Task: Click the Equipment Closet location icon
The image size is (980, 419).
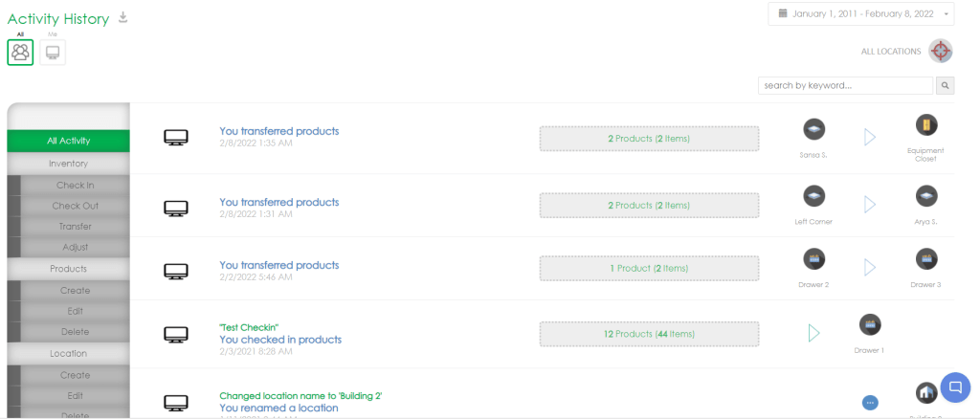Action: (x=926, y=125)
